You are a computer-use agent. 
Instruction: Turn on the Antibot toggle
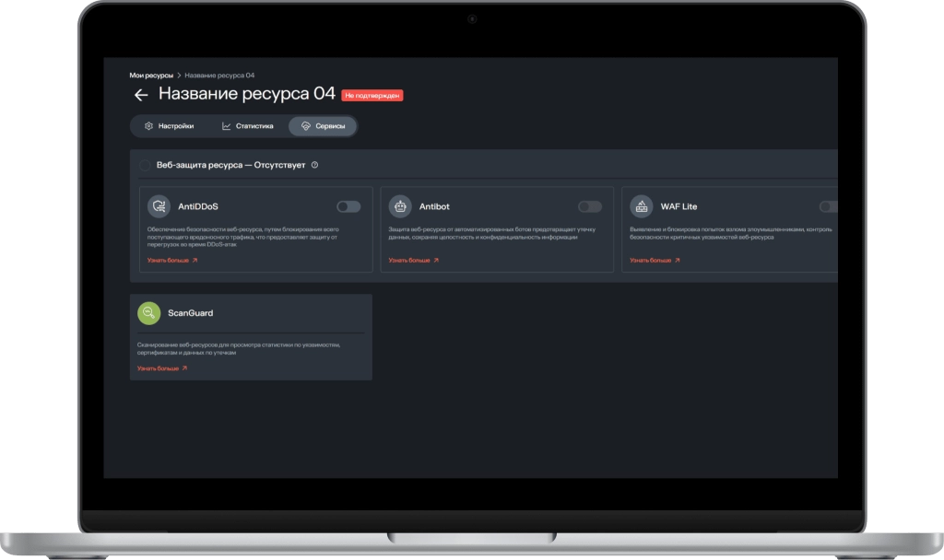(589, 206)
